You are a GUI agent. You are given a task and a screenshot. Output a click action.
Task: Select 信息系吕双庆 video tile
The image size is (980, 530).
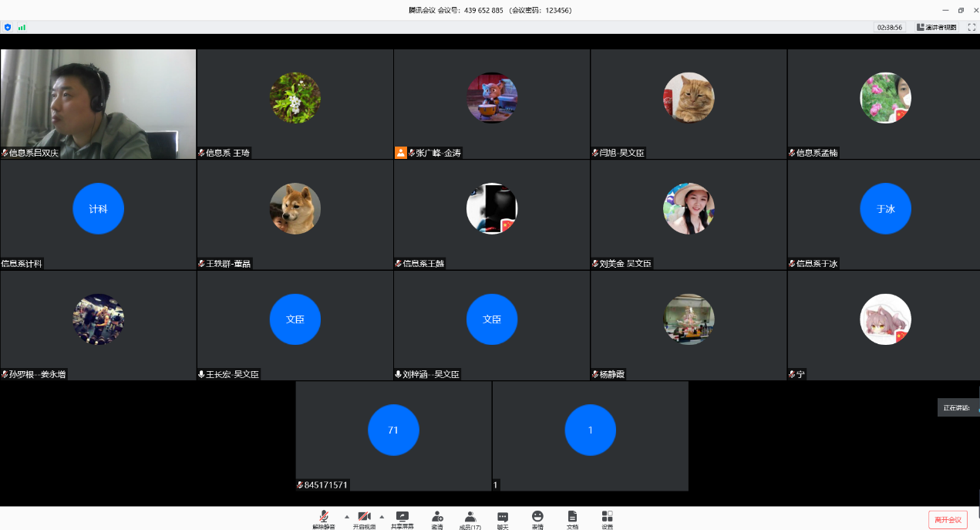(98, 104)
